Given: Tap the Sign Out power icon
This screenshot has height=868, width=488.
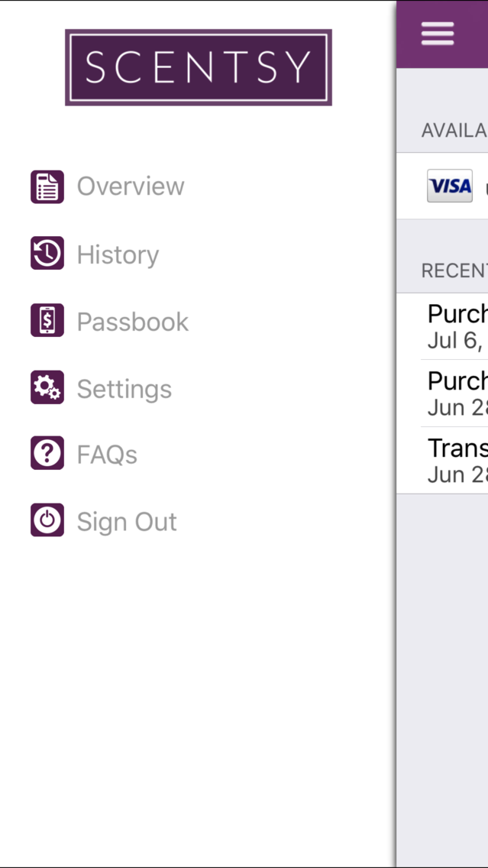Looking at the screenshot, I should tap(47, 520).
